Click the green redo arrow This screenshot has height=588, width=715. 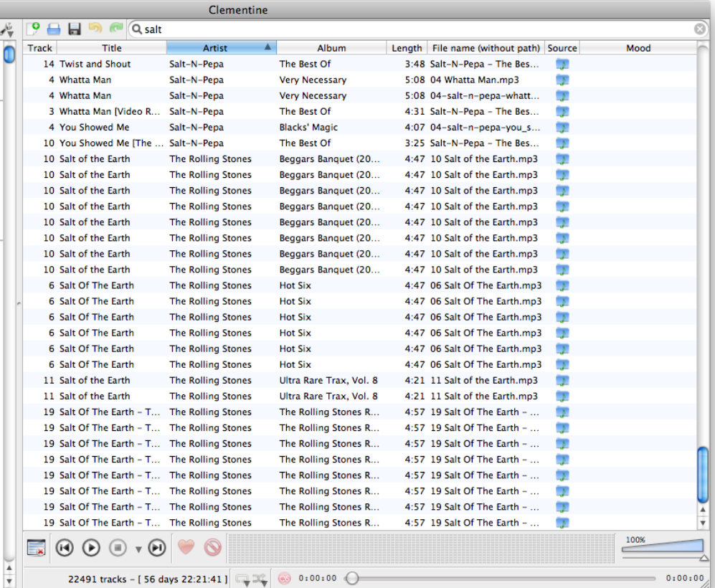pos(116,29)
